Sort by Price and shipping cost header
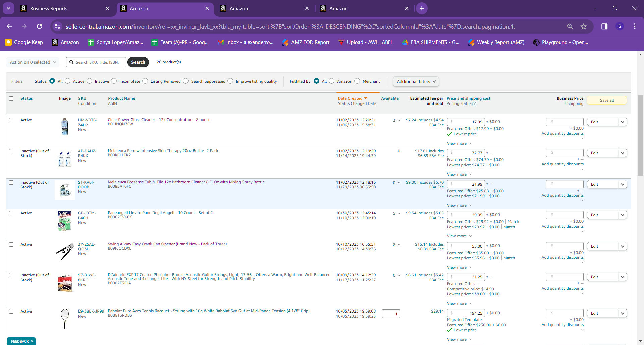644x345 pixels. [469, 98]
